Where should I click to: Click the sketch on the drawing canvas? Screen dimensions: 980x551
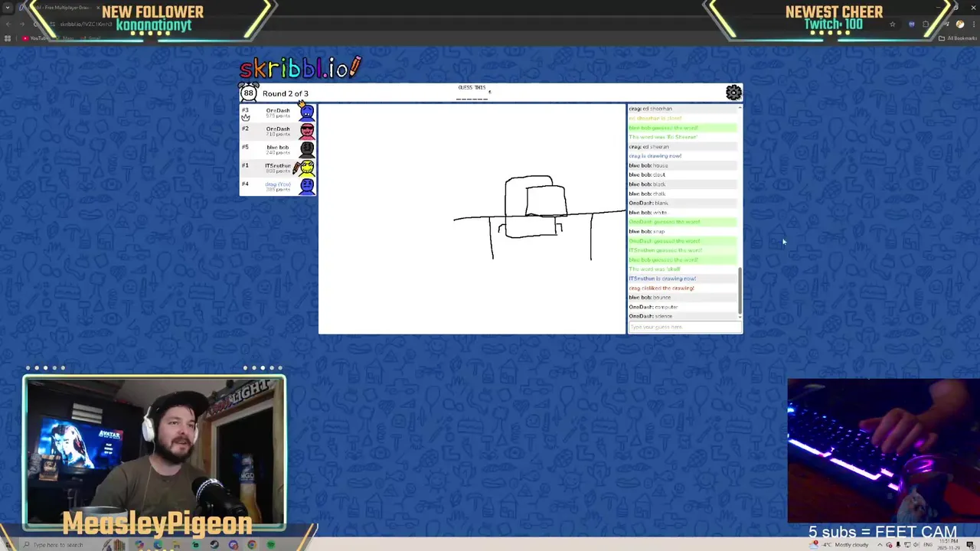tap(539, 217)
